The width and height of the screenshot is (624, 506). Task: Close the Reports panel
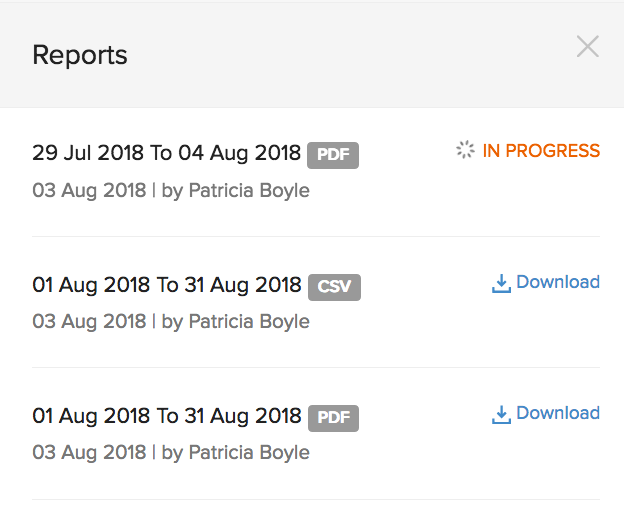[x=587, y=46]
